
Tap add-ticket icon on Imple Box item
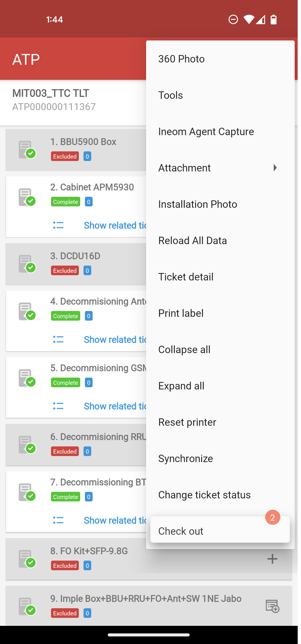272,606
